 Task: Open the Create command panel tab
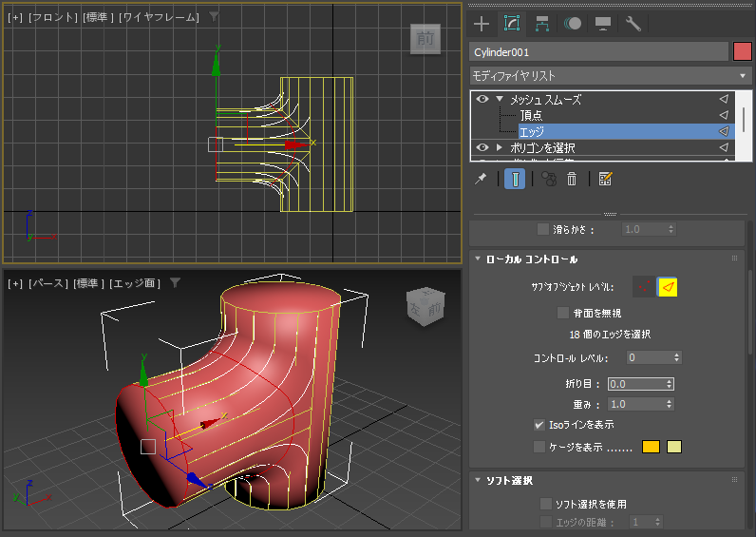482,24
